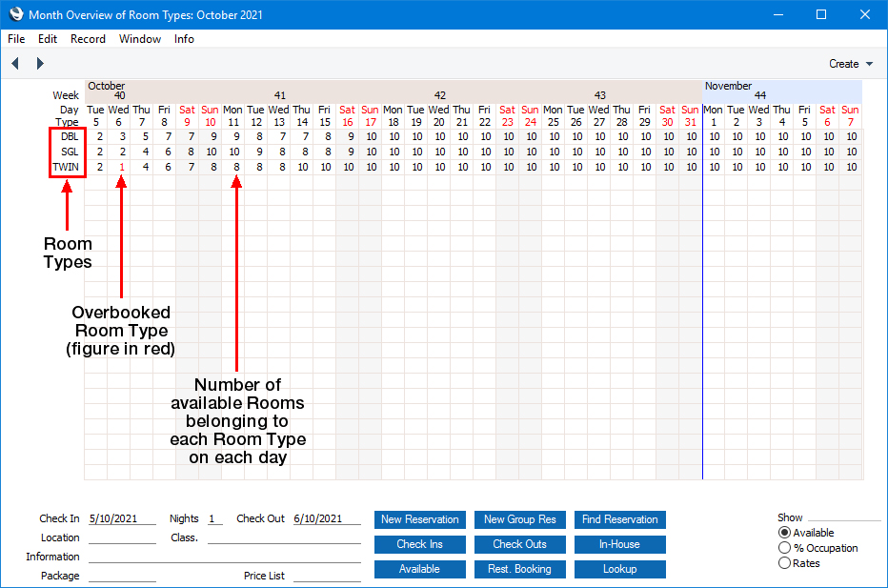Viewport: 888px width, 588px height.
Task: Click the Lookup button
Action: tap(620, 569)
